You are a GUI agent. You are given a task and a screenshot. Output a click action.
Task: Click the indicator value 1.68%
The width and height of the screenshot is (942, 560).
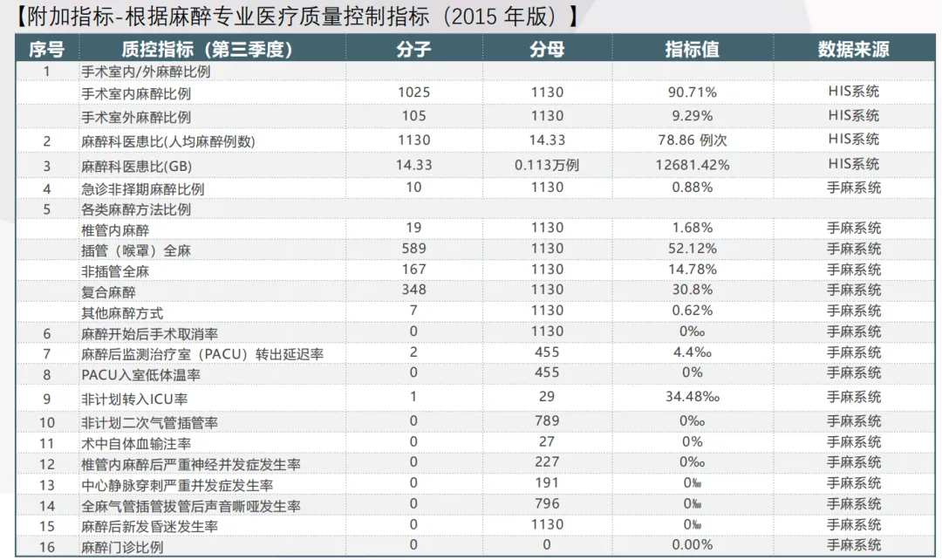coord(692,228)
